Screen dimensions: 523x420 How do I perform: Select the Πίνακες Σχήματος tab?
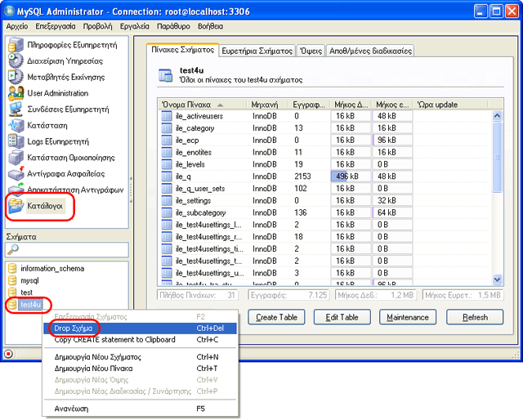183,50
